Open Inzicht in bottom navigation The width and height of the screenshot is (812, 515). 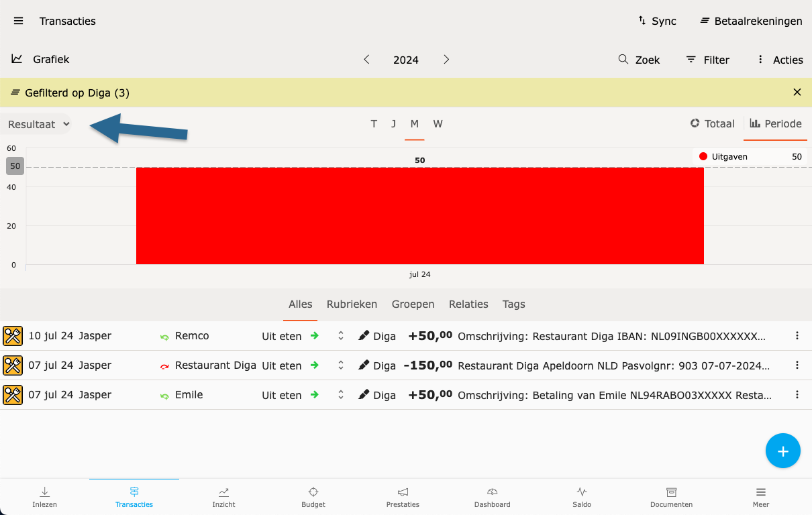(223, 497)
